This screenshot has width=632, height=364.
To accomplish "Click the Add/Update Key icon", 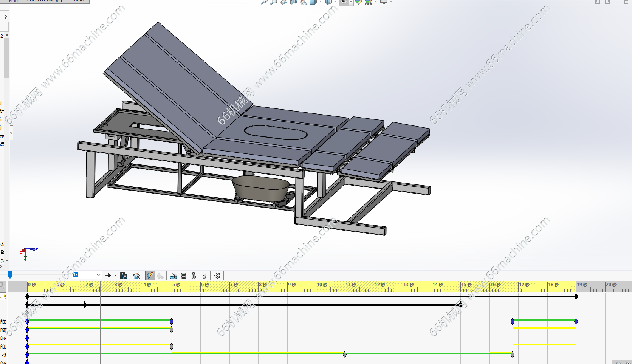I will pos(160,276).
